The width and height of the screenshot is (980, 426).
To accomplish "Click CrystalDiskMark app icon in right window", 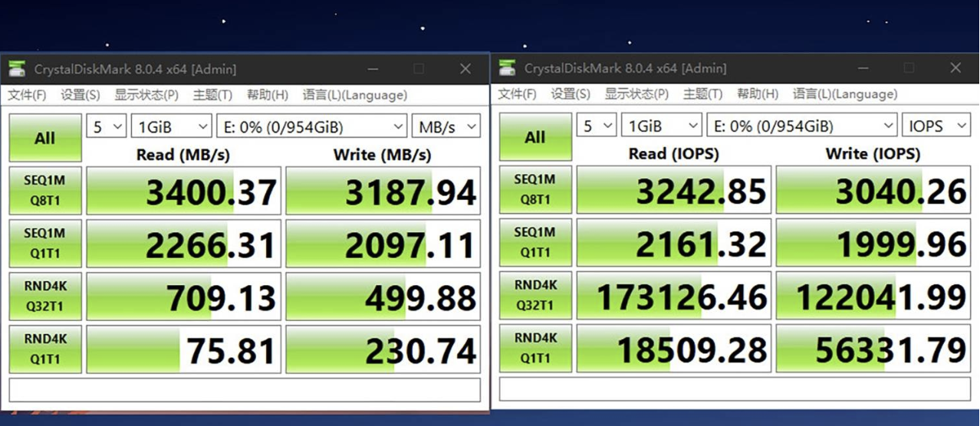I will click(507, 68).
